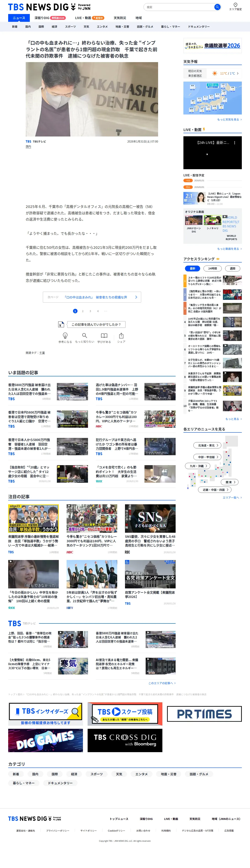
Task: Click the もっと知りたい magnifier reaction icon
Action: point(85,335)
